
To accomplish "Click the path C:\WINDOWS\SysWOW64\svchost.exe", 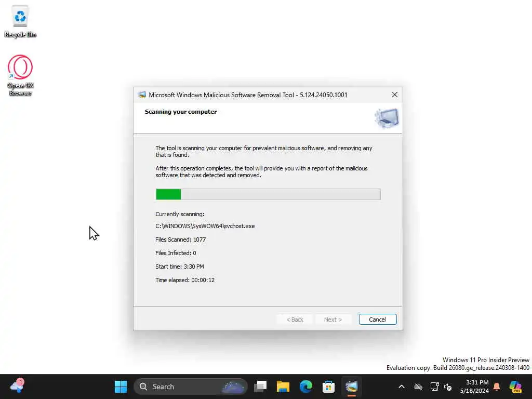I will 205,226.
